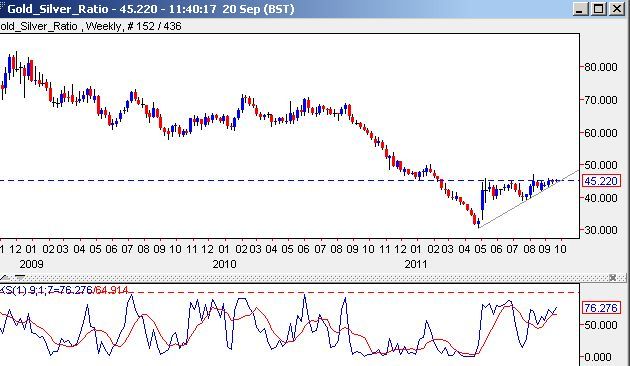
Task: Click the 2009 year label on time axis
Action: tap(31, 264)
